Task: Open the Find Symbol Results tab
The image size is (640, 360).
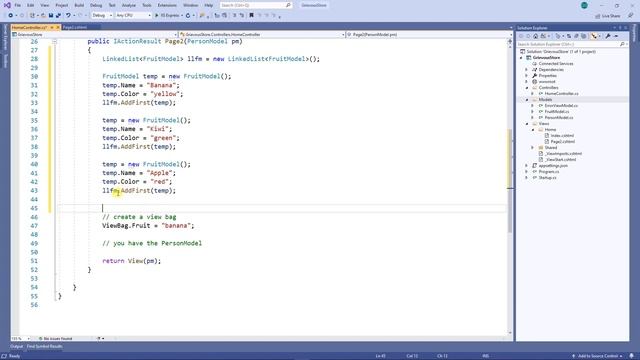Action: [x=44, y=347]
